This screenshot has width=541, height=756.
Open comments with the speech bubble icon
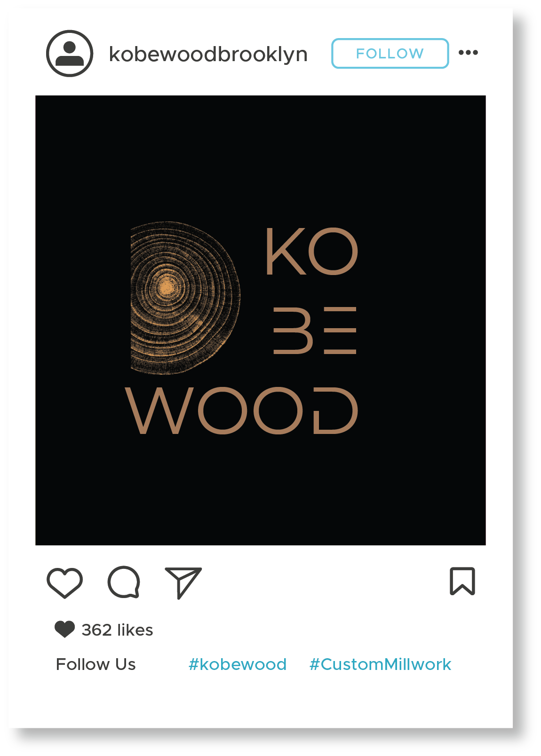124,582
